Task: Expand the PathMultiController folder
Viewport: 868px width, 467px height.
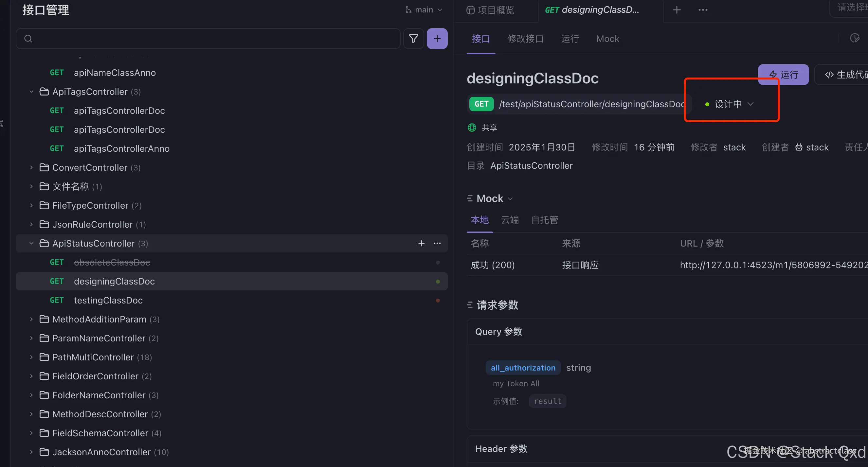Action: (x=31, y=357)
